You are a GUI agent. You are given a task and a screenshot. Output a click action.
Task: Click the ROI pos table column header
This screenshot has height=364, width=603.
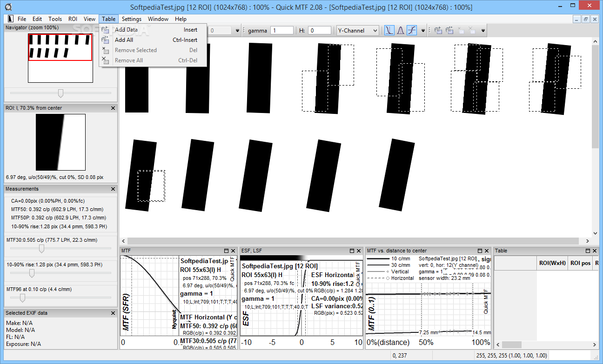(580, 263)
